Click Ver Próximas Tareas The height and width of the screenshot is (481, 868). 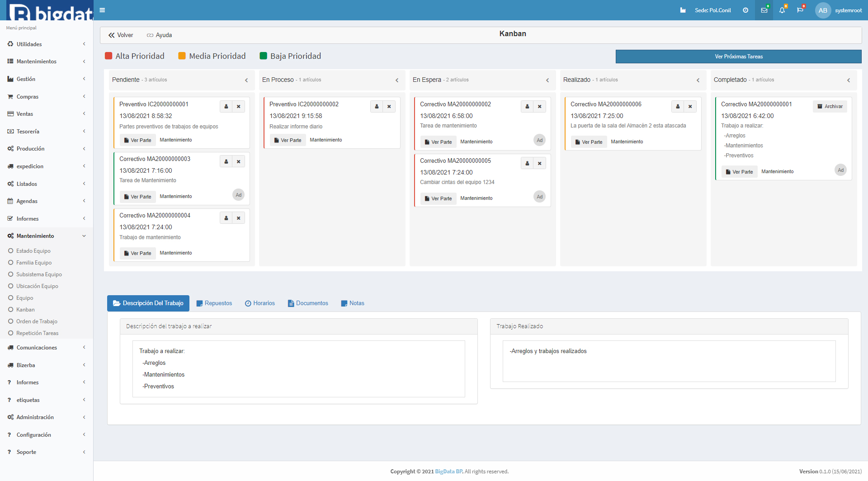(x=738, y=56)
